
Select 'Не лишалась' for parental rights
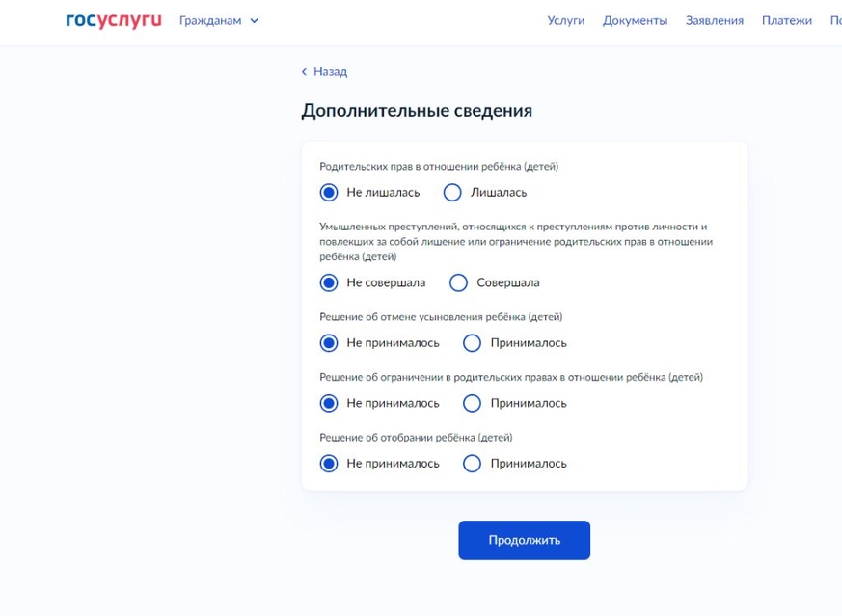(x=329, y=193)
